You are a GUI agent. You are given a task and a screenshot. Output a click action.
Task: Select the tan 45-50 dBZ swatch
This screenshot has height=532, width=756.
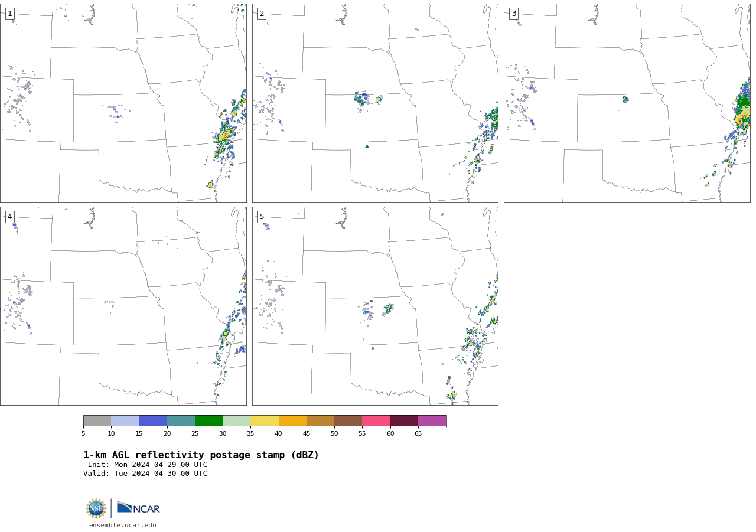tap(320, 420)
